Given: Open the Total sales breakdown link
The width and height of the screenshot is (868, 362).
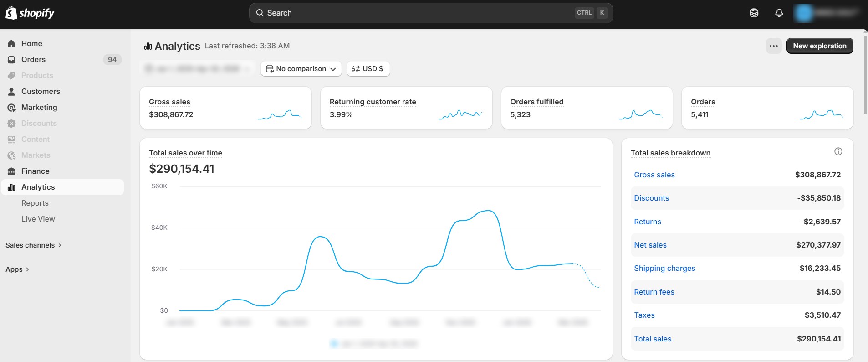Looking at the screenshot, I should click(x=653, y=339).
